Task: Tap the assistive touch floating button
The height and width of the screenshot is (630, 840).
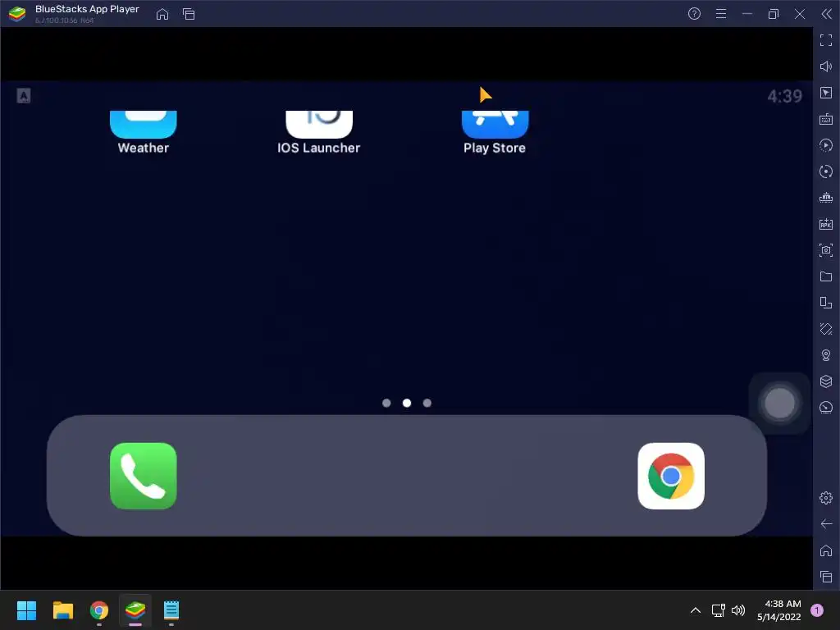Action: 779,403
